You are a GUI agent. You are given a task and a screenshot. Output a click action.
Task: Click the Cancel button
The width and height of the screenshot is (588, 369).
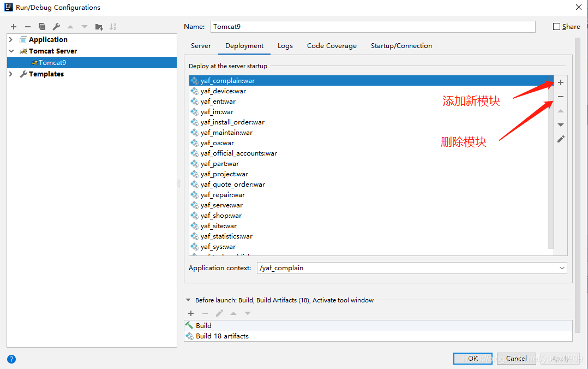point(517,359)
